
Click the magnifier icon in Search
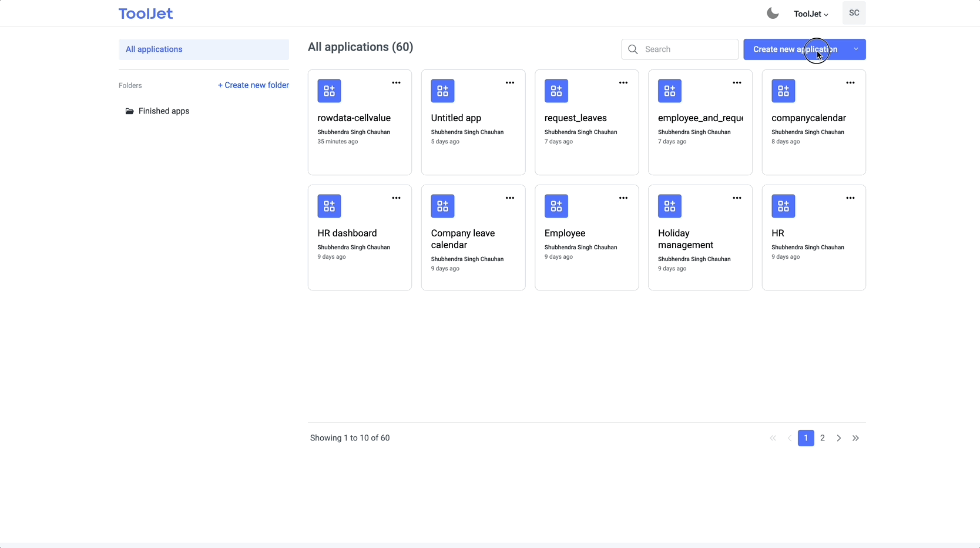click(x=633, y=49)
